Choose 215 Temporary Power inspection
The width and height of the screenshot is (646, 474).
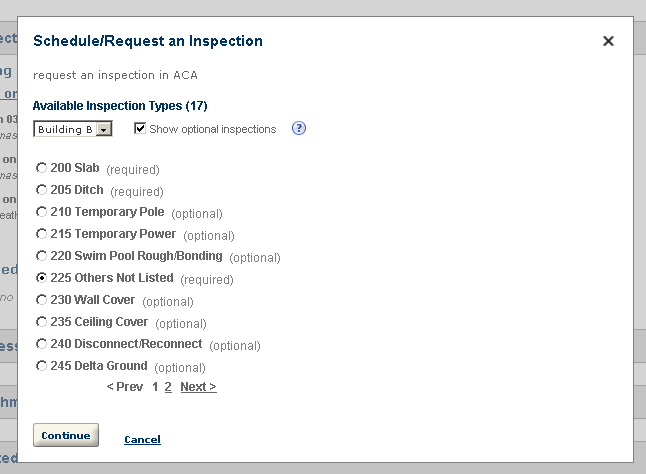[x=41, y=234]
